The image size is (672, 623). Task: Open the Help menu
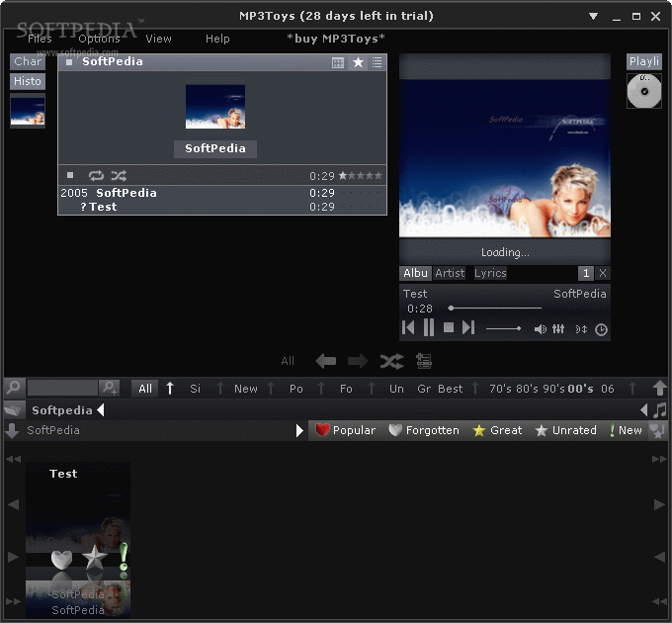[x=217, y=39]
